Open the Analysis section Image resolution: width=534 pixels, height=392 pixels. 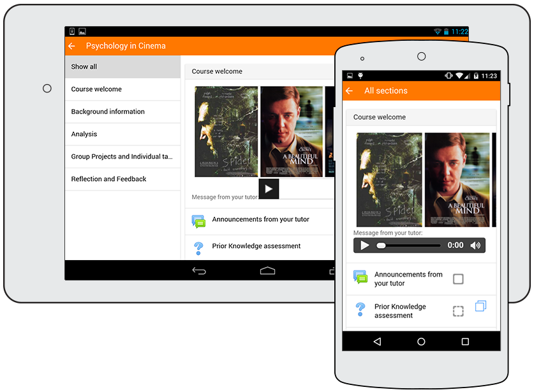[x=122, y=134]
